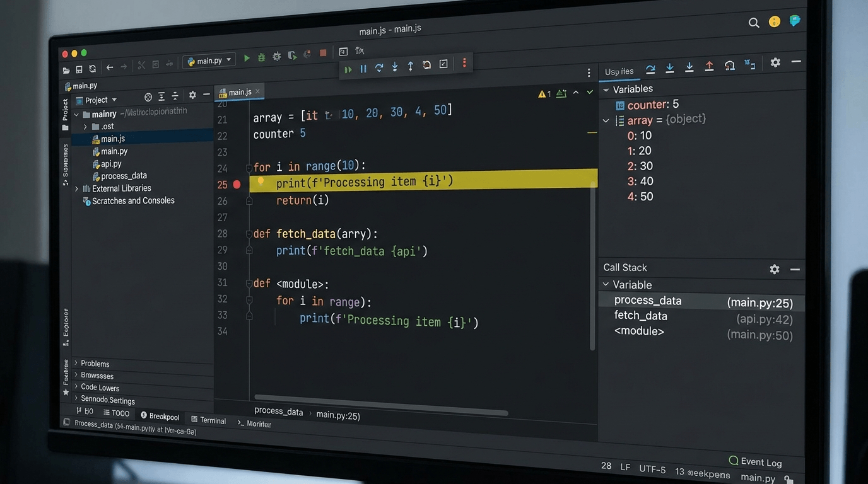Click the gear build icon beside debug bug
This screenshot has width=868, height=484.
pyautogui.click(x=276, y=57)
